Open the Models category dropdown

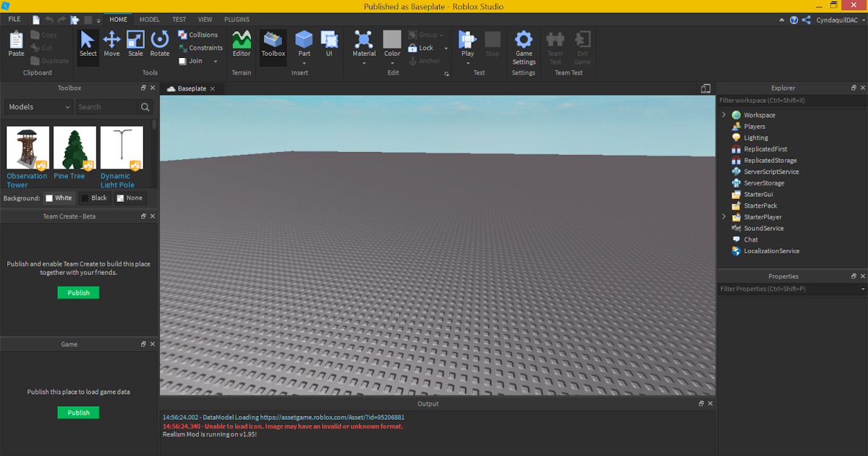click(x=39, y=107)
